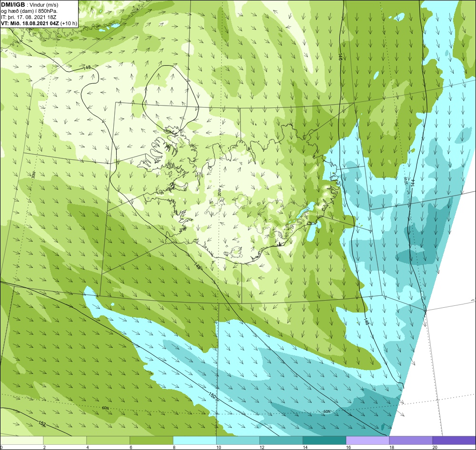
Task: Pick the 4–6 m/s green legend swatch
Action: pyautogui.click(x=108, y=440)
